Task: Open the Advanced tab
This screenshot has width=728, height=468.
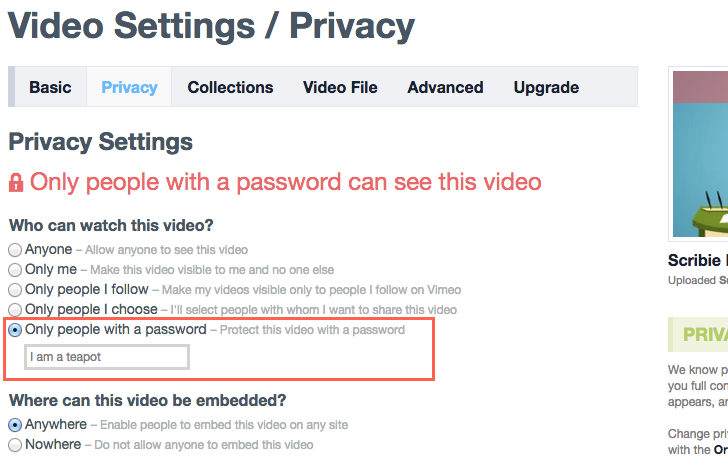Action: pyautogui.click(x=445, y=87)
